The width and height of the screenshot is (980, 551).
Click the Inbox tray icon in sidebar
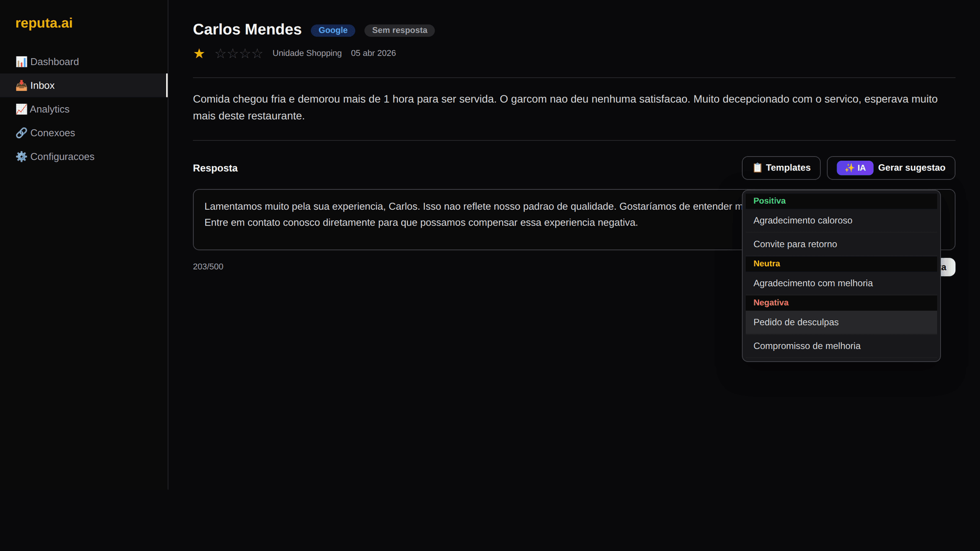click(21, 85)
